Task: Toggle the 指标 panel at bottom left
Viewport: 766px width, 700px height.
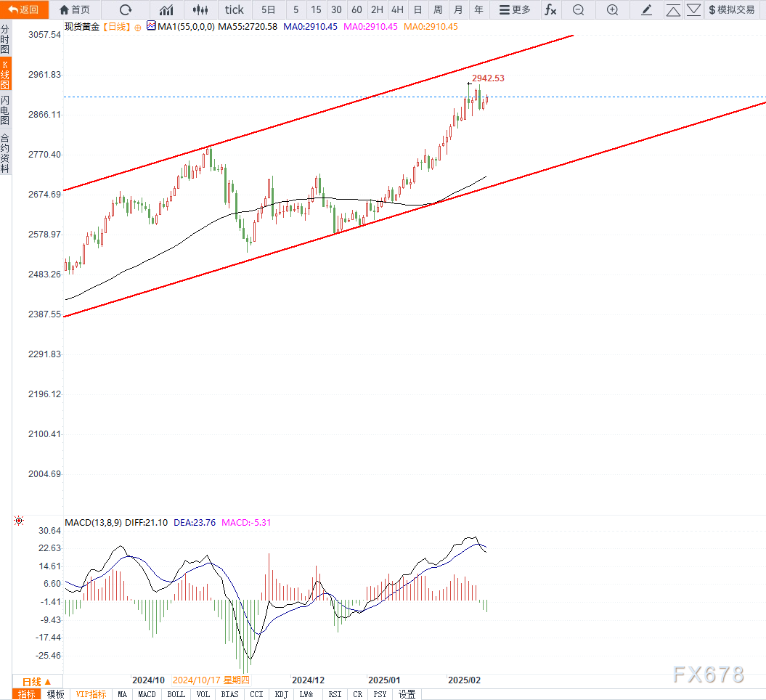Action: pyautogui.click(x=27, y=694)
